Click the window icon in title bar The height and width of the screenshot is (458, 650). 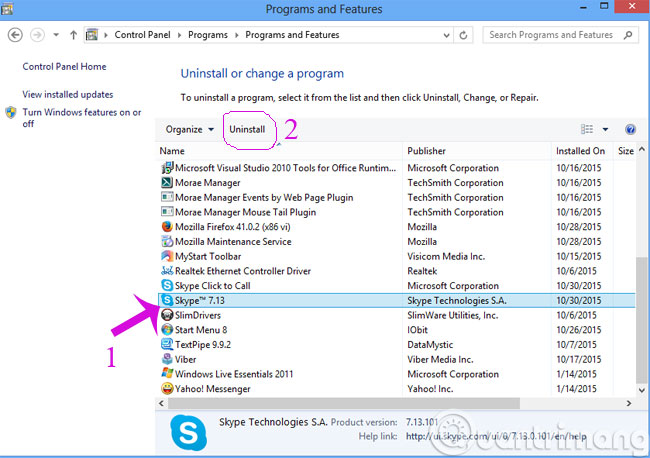click(x=7, y=8)
